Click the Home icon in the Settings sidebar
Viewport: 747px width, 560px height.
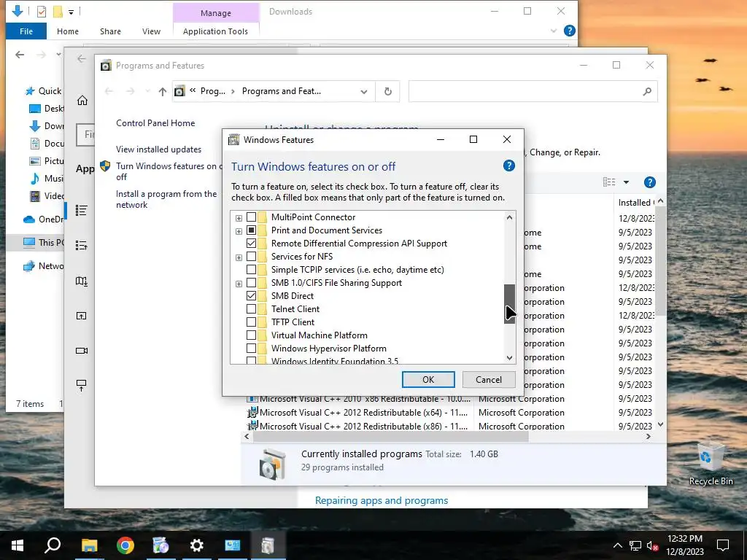point(82,101)
